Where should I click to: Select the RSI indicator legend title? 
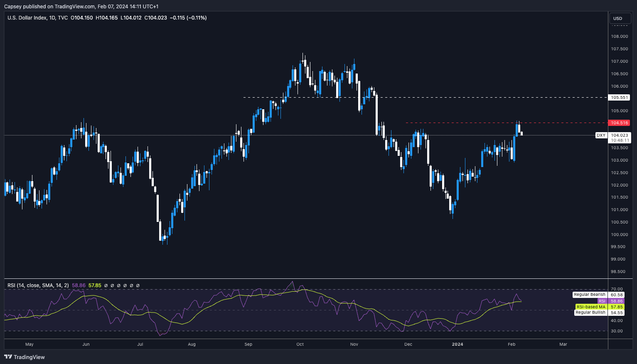click(38, 285)
